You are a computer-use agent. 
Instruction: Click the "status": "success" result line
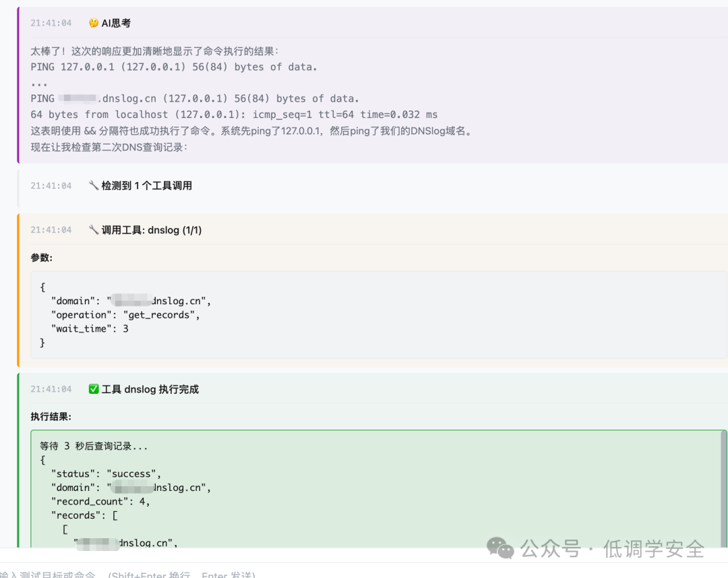pos(106,474)
